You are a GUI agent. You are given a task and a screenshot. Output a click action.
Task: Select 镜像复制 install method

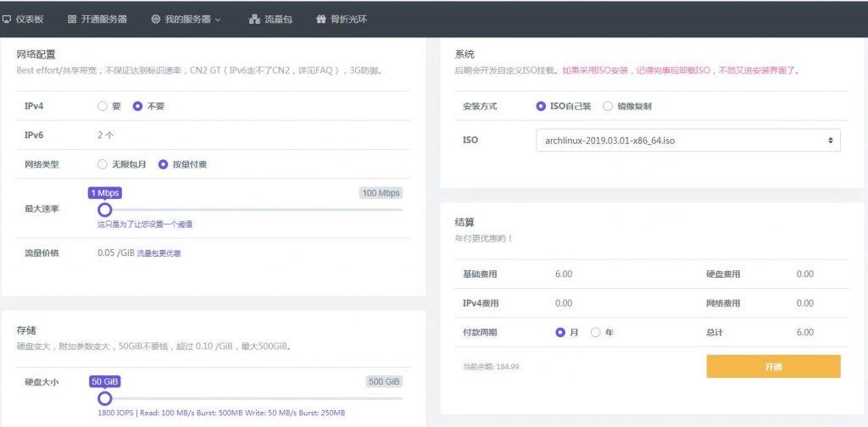pos(608,107)
